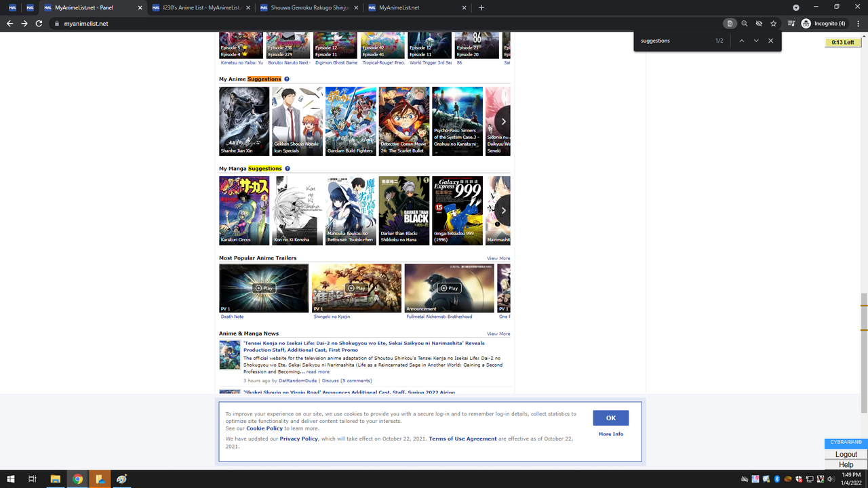Open the zoom-out magnifier icon in address bar
The height and width of the screenshot is (488, 868).
point(744,24)
